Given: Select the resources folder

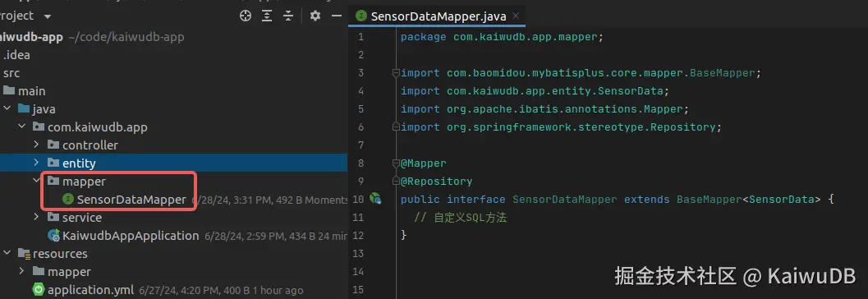Looking at the screenshot, I should pyautogui.click(x=60, y=254).
